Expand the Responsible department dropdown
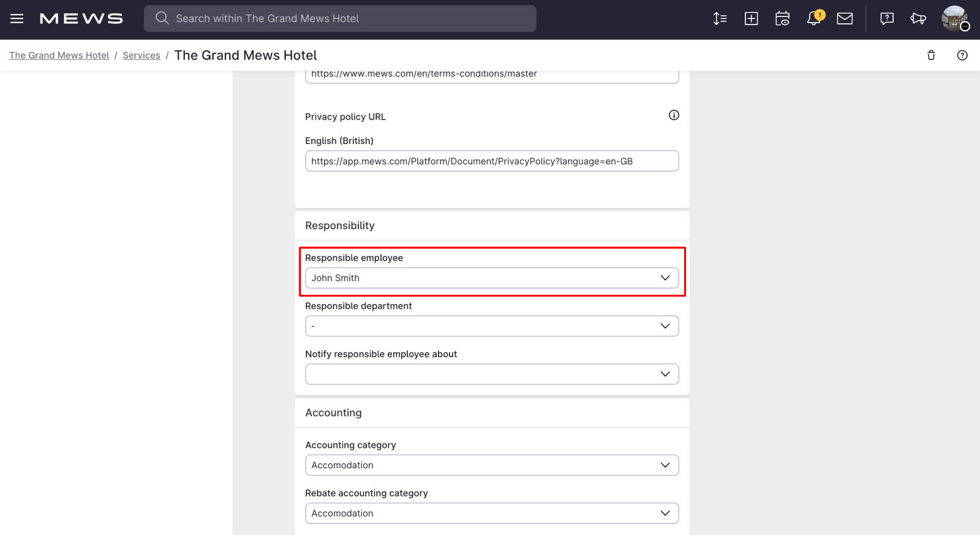The image size is (980, 535). pos(491,326)
